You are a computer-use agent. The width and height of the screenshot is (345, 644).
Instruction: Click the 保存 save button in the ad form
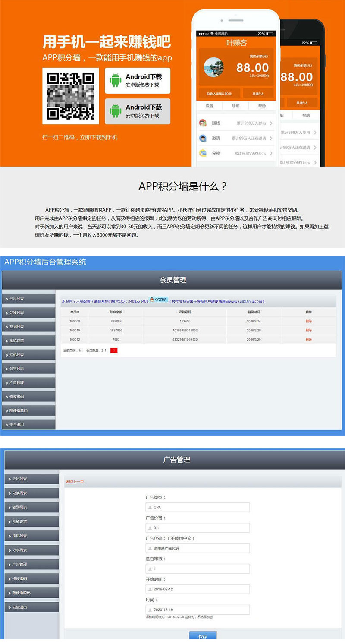[202, 637]
